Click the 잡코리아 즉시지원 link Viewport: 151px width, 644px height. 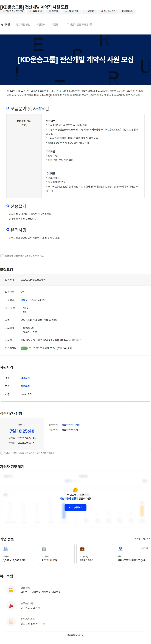[x=71, y=425]
